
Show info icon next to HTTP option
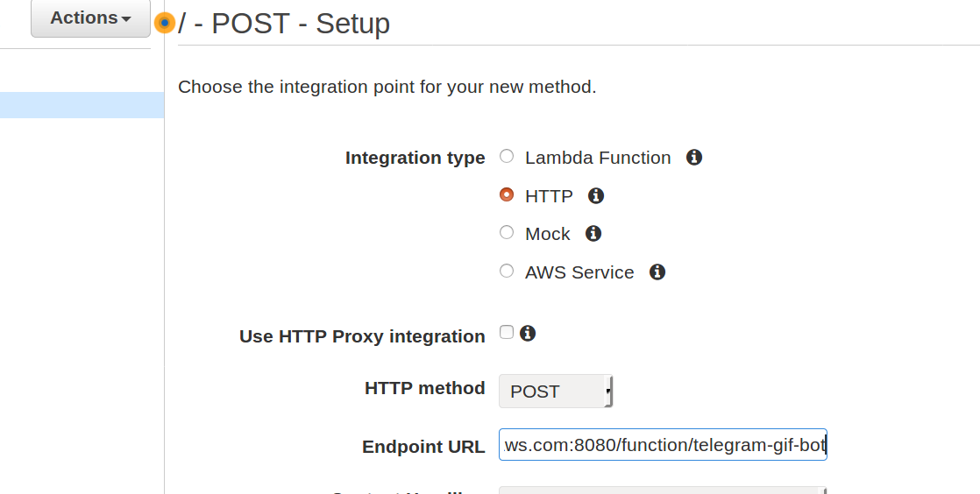pyautogui.click(x=595, y=196)
